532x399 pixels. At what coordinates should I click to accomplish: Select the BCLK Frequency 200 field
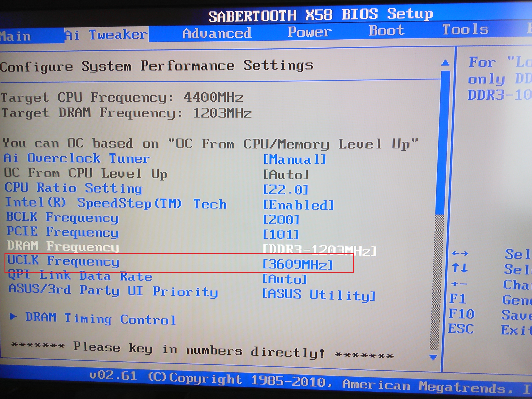(281, 220)
